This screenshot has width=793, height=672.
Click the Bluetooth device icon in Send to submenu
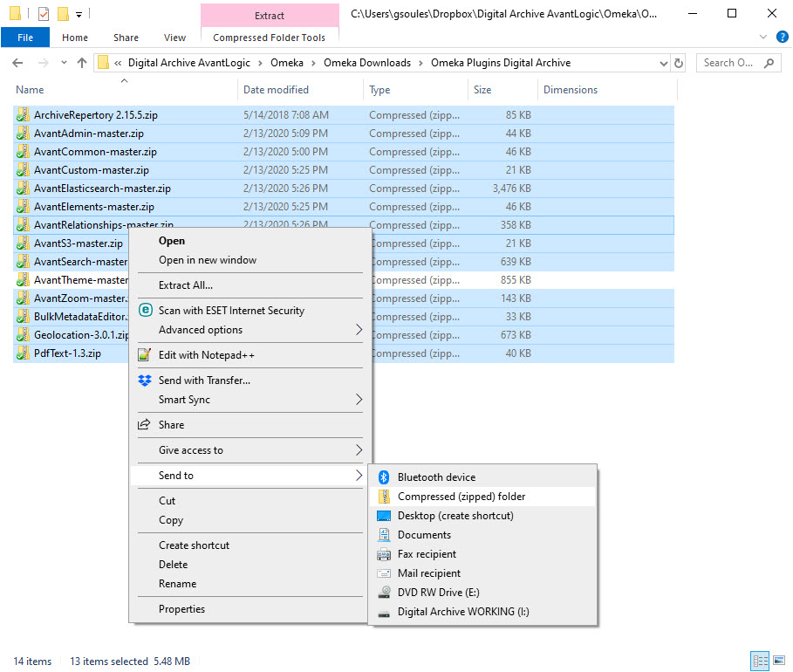(384, 477)
